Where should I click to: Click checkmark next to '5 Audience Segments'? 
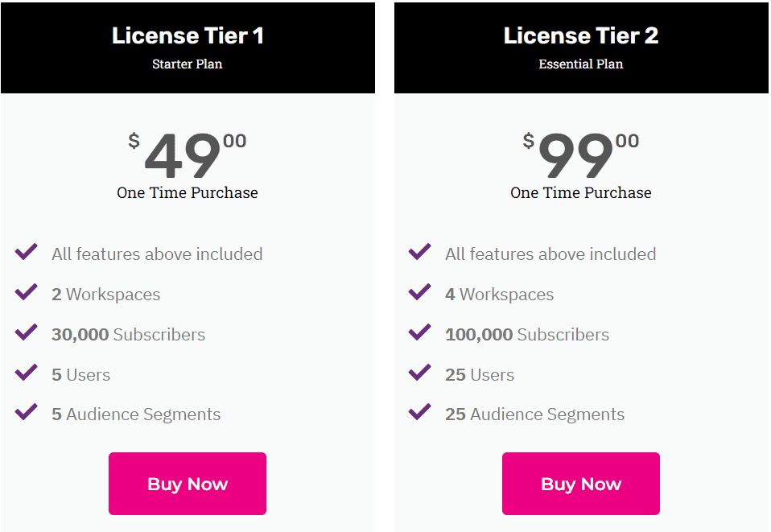click(27, 412)
